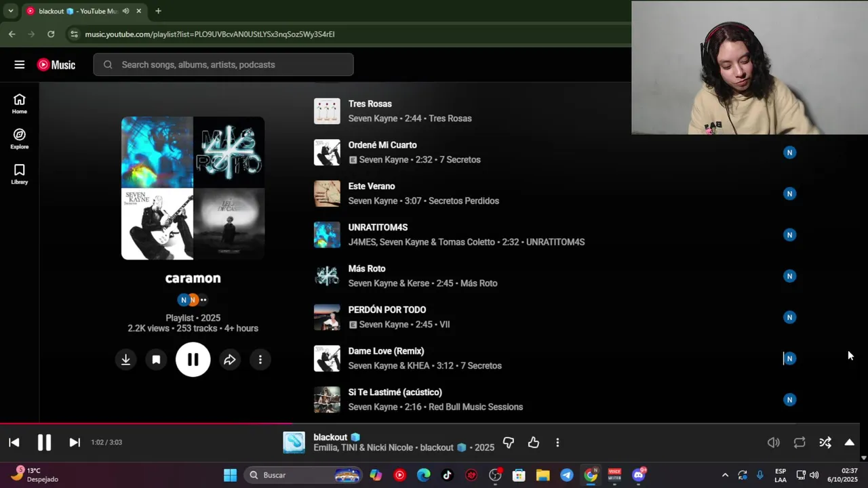Image resolution: width=868 pixels, height=488 pixels.
Task: Pause playback in the bottom player bar
Action: (x=44, y=443)
